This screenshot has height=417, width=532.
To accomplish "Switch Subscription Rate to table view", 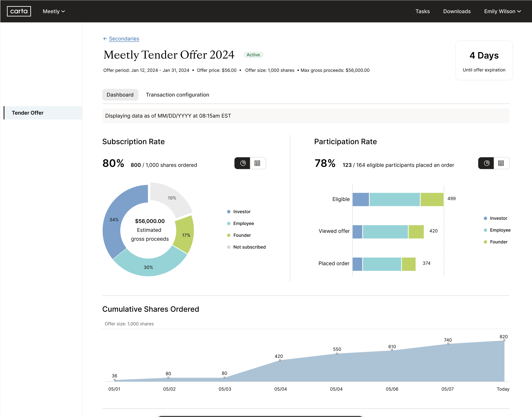I will coord(257,163).
